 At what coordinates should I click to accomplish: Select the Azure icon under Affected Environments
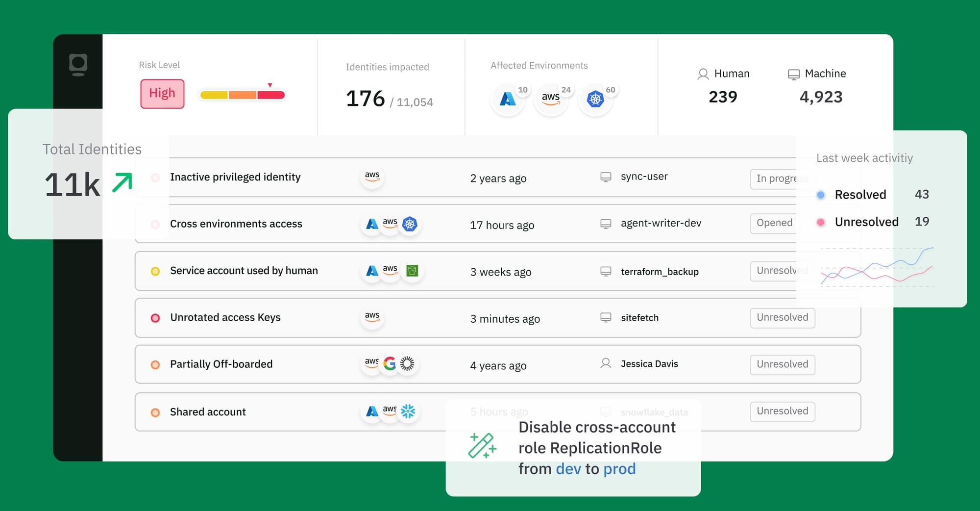coord(508,99)
